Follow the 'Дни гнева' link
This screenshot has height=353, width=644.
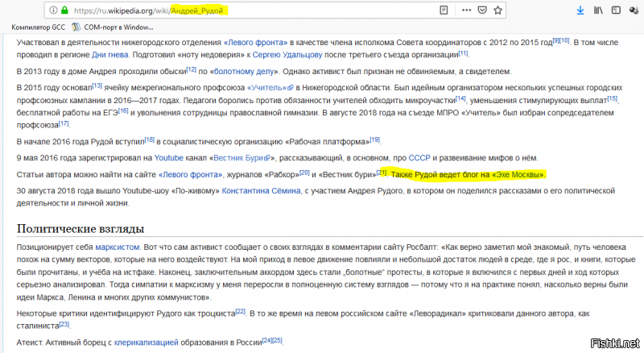pyautogui.click(x=110, y=55)
